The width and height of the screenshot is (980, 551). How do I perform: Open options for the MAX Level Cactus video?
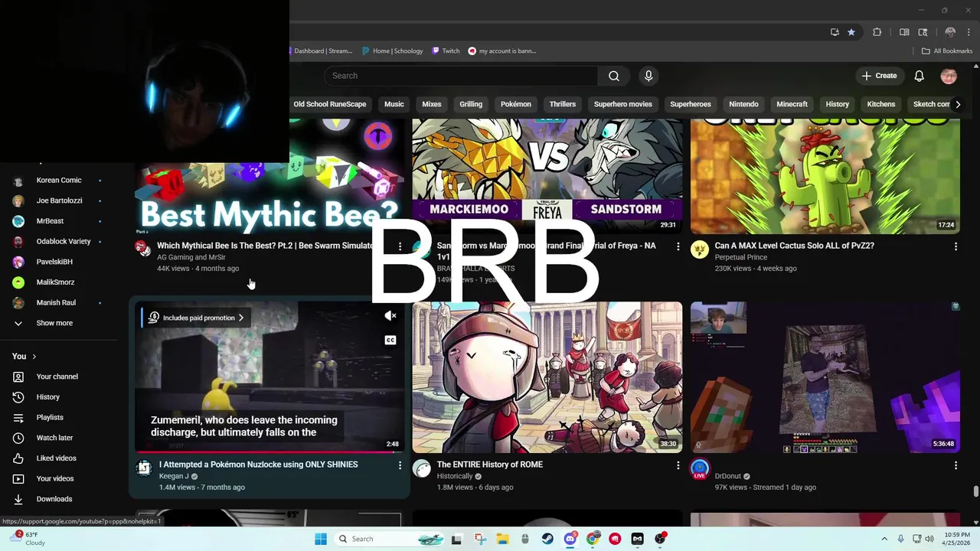click(955, 246)
